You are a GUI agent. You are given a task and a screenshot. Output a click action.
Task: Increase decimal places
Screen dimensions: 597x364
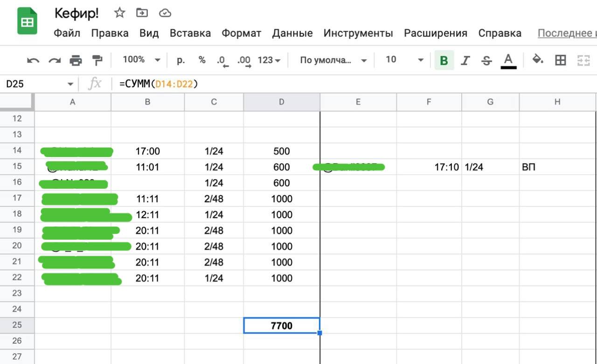tap(244, 61)
